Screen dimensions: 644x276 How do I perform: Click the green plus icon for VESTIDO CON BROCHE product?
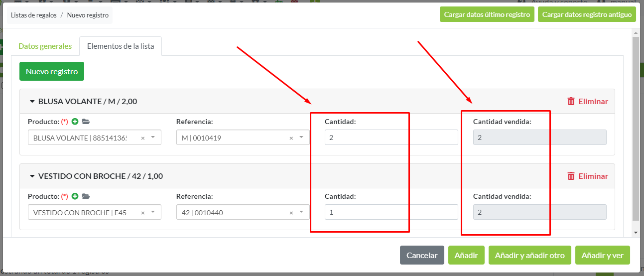[75, 196]
